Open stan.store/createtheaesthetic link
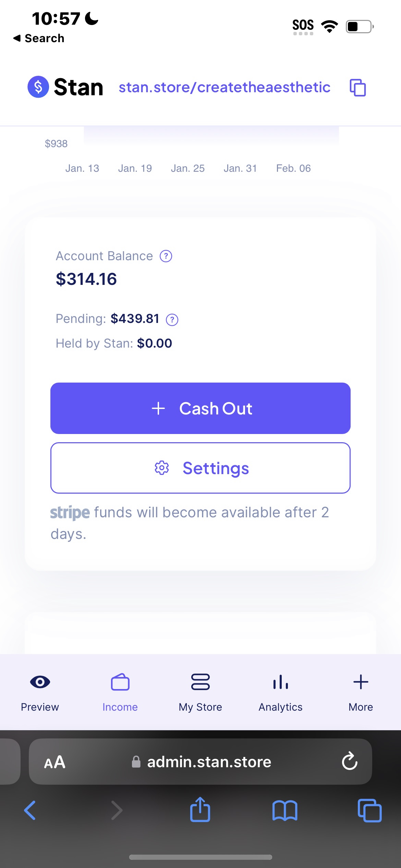 coord(224,87)
